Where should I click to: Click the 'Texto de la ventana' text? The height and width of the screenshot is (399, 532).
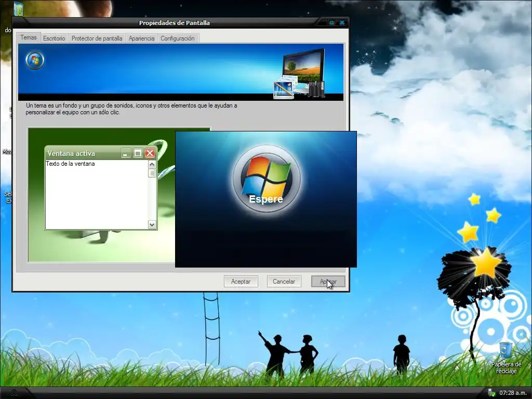coord(70,164)
